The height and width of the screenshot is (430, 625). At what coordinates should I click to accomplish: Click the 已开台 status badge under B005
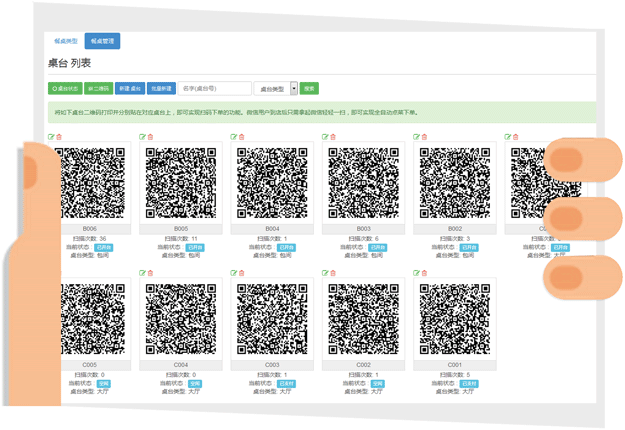point(195,247)
